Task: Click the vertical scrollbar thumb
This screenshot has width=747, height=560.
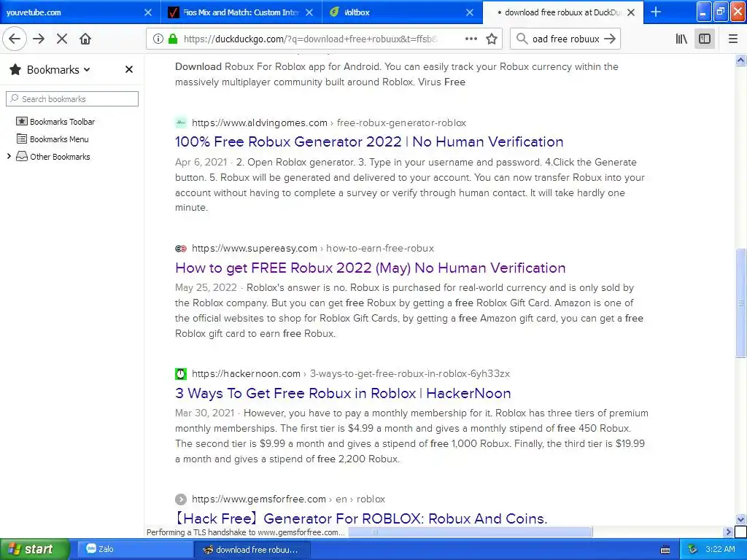Action: pos(740,303)
